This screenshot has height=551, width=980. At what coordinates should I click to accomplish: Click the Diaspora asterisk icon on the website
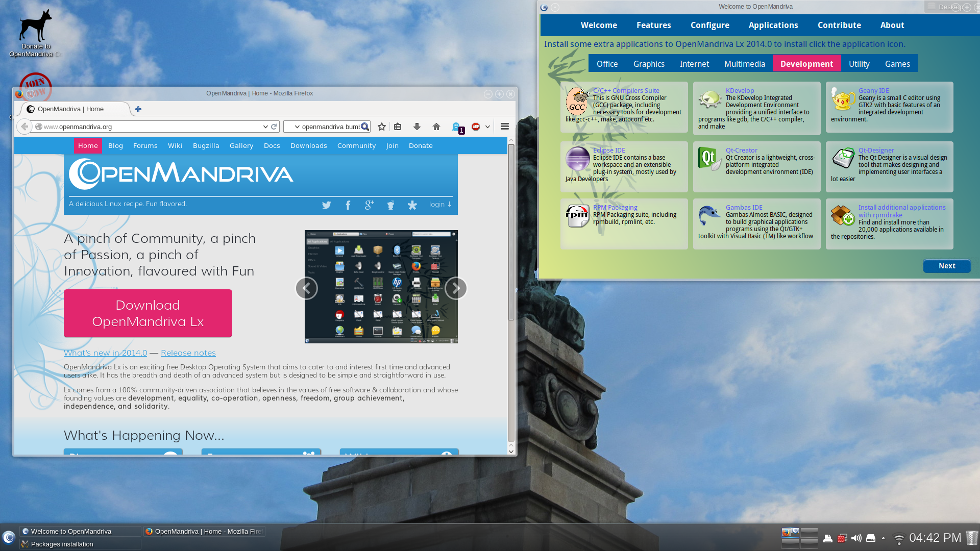[412, 205]
